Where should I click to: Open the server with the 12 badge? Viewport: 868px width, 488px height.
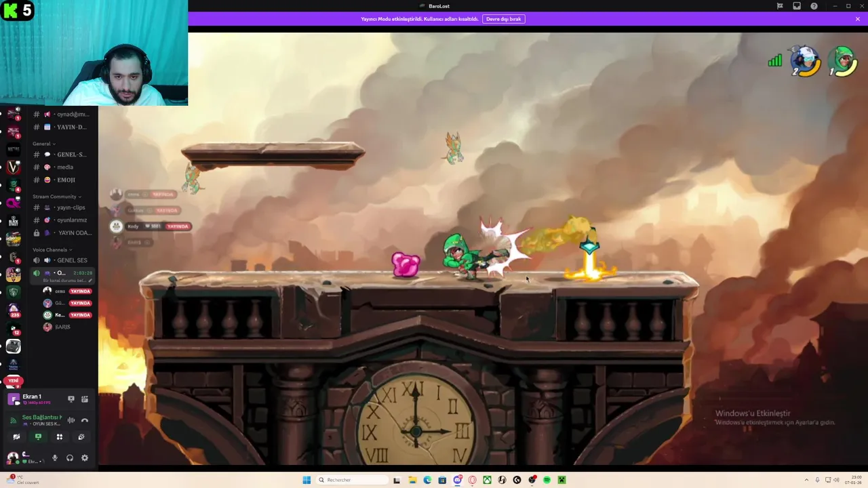(14, 328)
